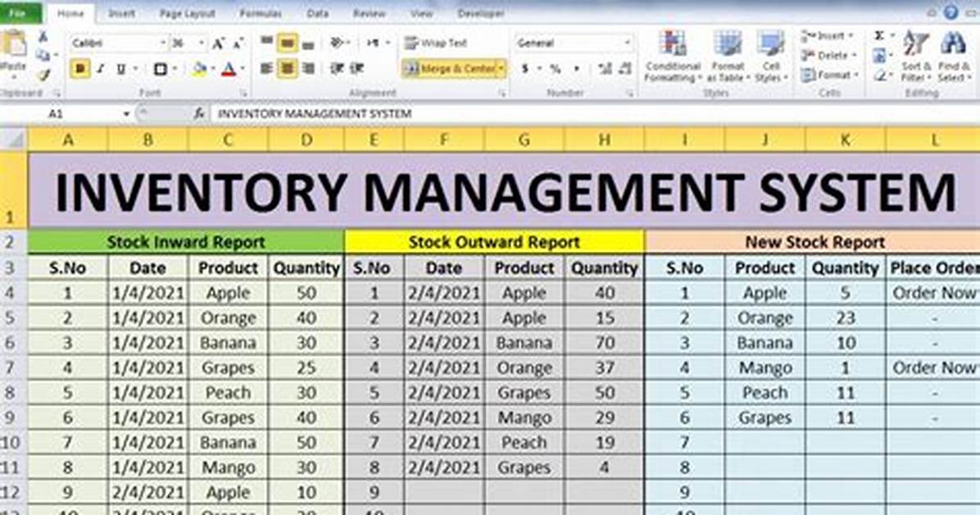Switch to the Insert tab
Image resolution: width=980 pixels, height=515 pixels.
tap(121, 13)
